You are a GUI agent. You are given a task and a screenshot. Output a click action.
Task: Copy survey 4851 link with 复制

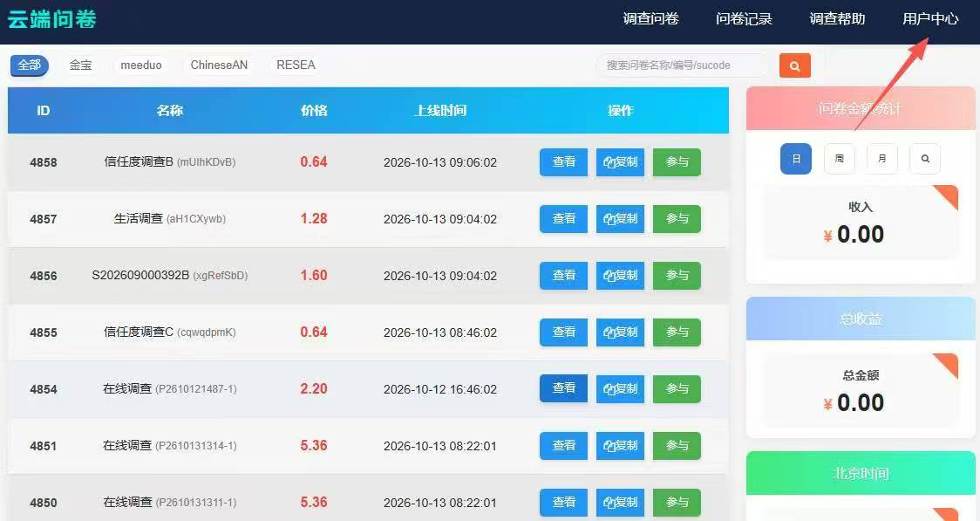(620, 445)
